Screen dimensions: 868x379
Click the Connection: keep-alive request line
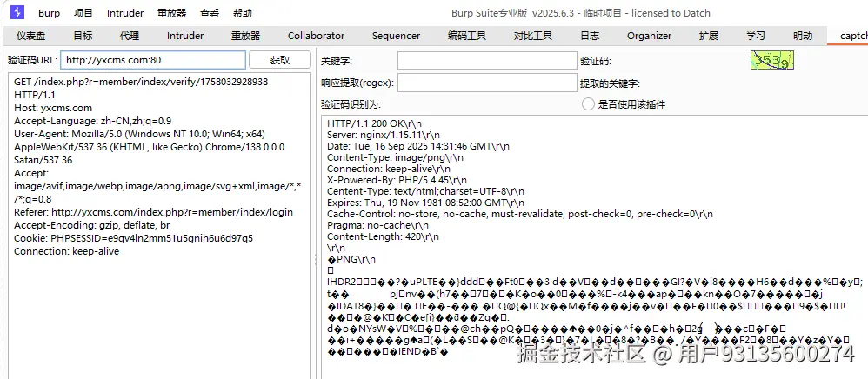click(66, 251)
